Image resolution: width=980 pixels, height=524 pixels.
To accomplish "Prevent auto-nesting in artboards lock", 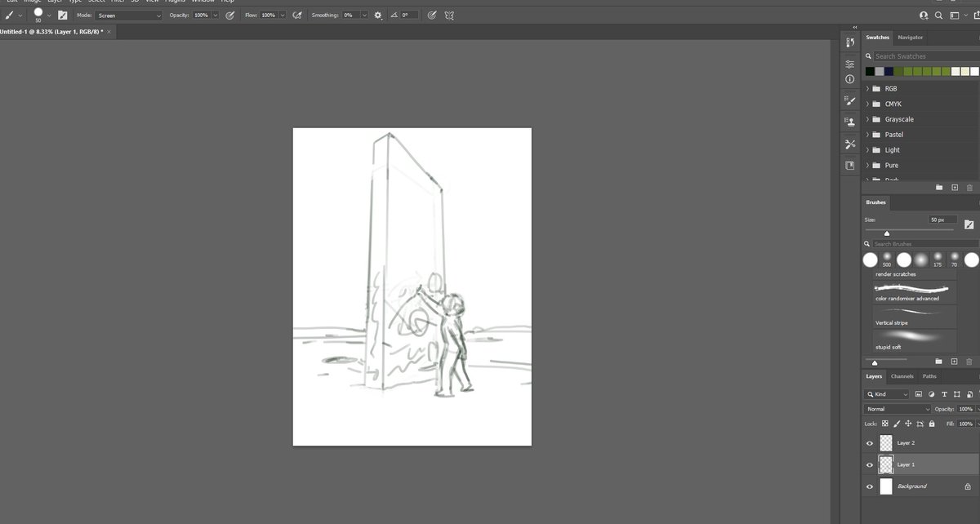I will (920, 424).
